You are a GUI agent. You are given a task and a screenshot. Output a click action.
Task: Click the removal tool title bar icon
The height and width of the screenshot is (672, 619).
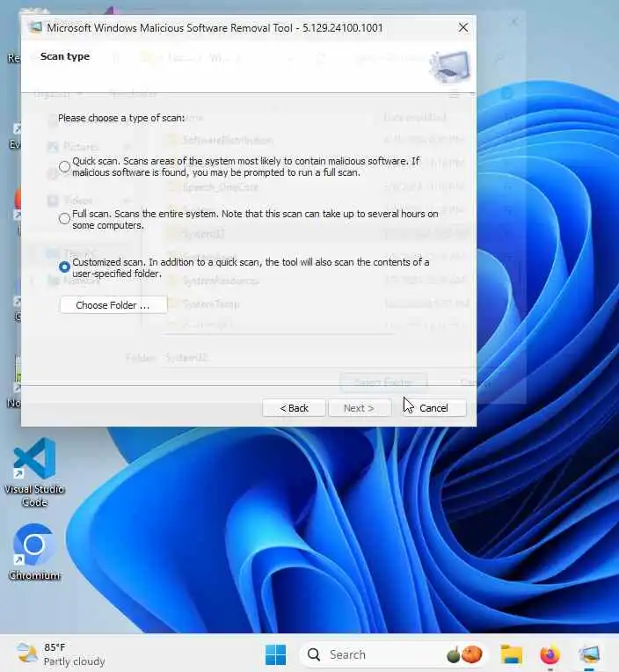coord(35,28)
